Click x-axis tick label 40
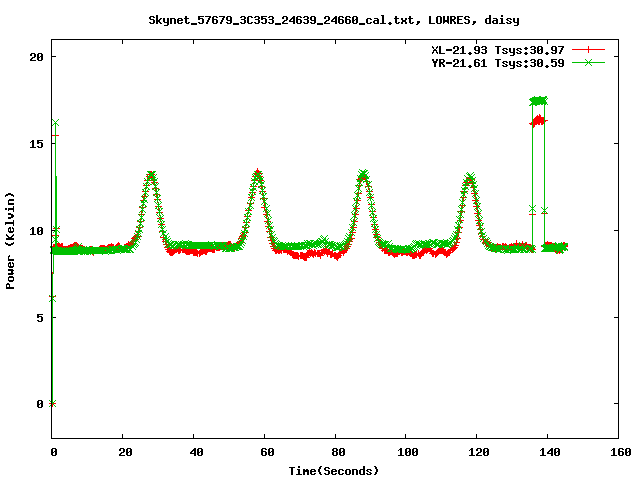The image size is (640, 480). click(x=196, y=452)
